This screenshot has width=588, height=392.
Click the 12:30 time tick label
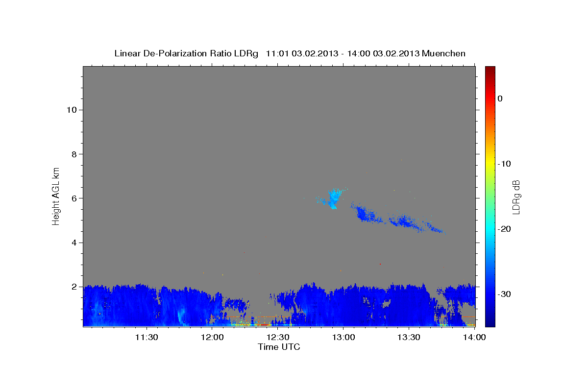[278, 337]
